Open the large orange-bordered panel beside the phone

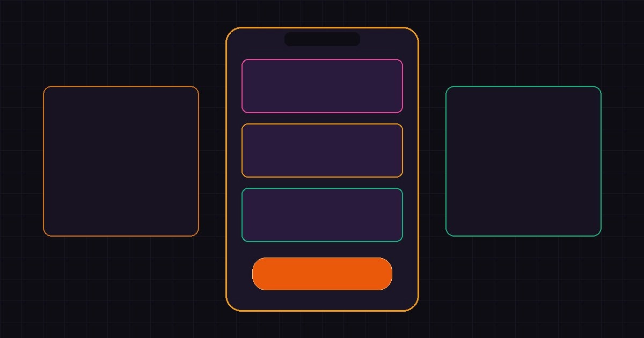(121, 161)
